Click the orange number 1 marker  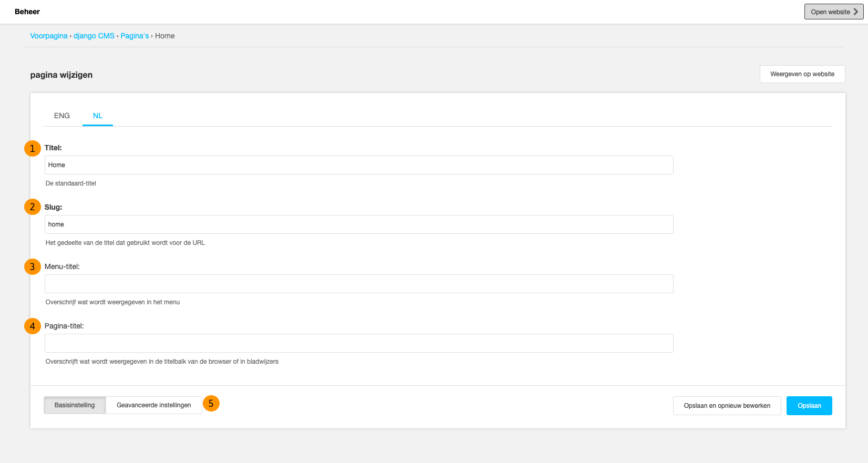[x=33, y=149]
